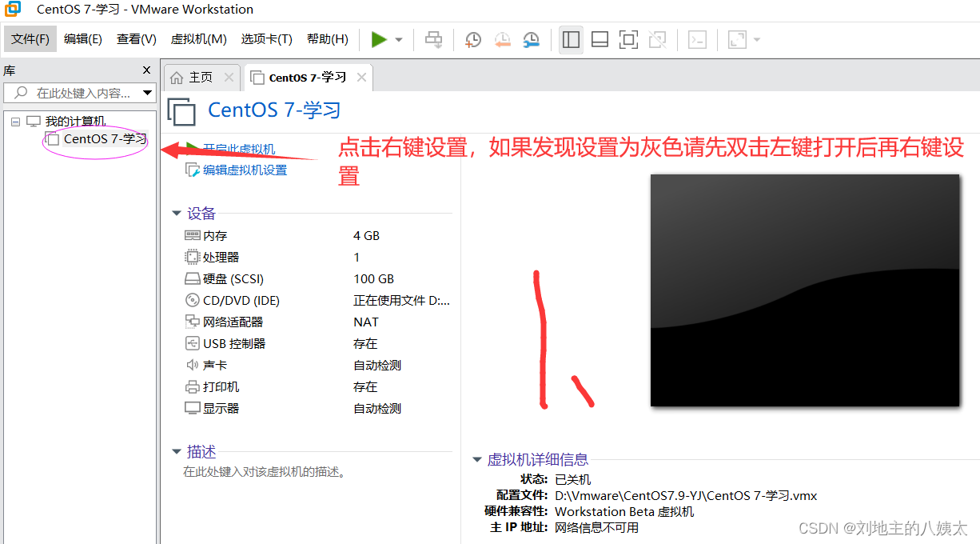
Task: Click the library search input field
Action: [x=73, y=93]
